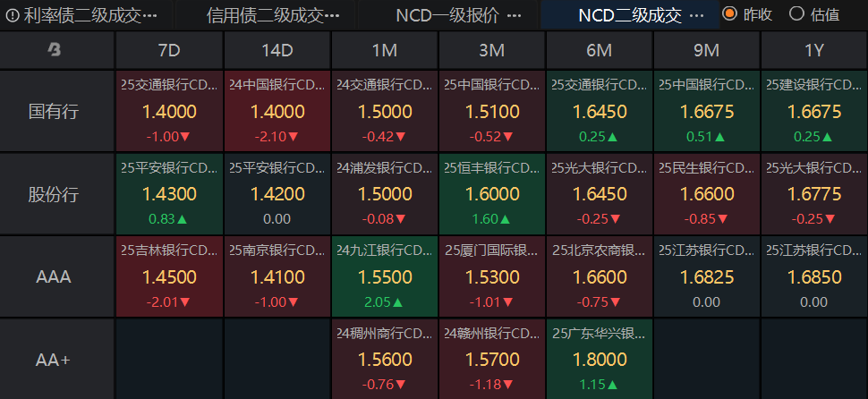The height and width of the screenshot is (399, 868).
Task: Click the red down arrow under 24中国银行CD
Action: coord(294,137)
